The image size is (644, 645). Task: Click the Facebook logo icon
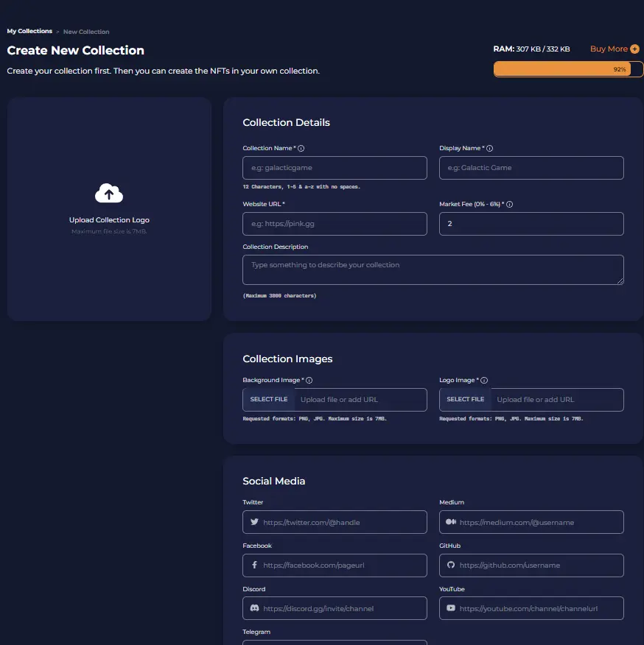[x=254, y=565]
